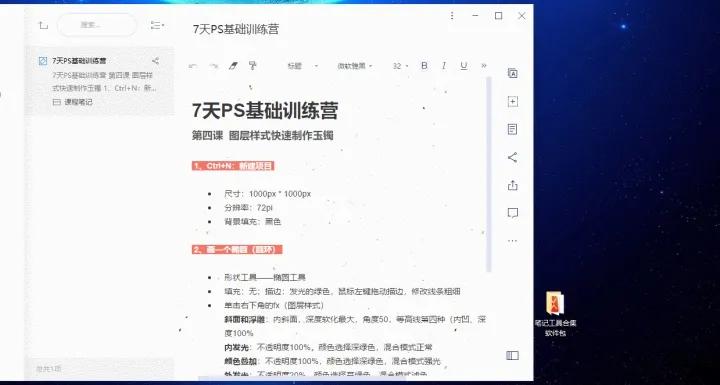Share the 7天PS基础训练营 list entry
The image size is (720, 385).
156,61
